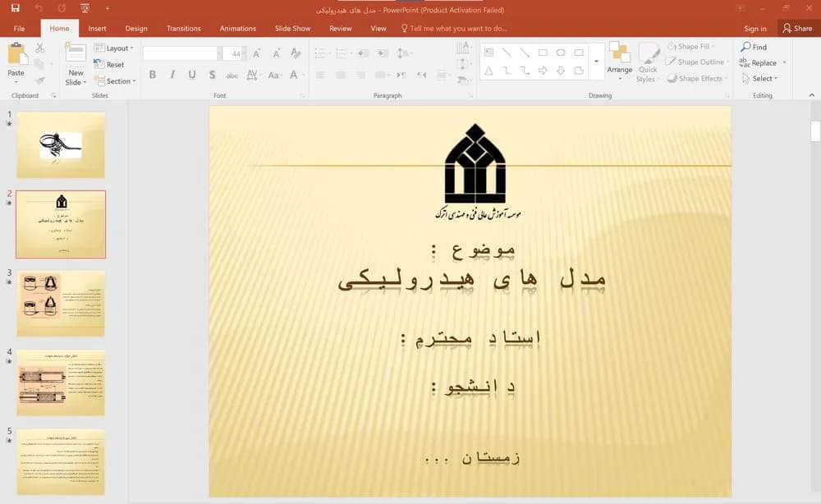Undo the last action

point(39,8)
